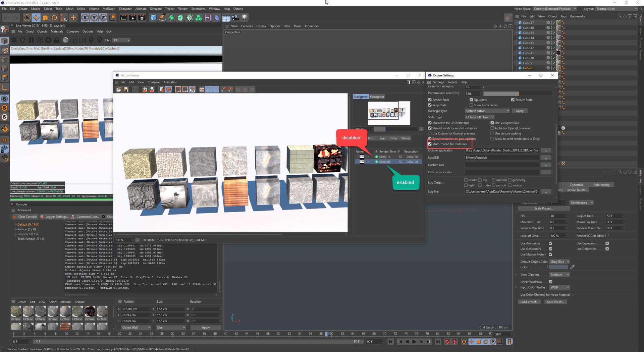Pause the Live Viewer render
Screen dimensions: 644x352
(31, 40)
